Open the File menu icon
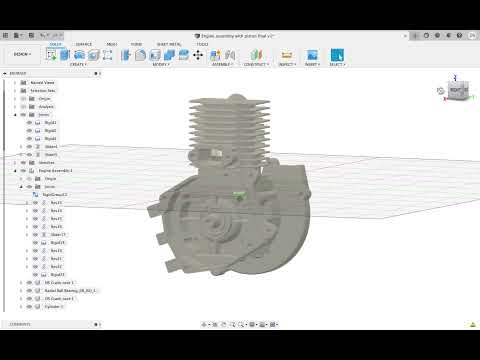 click(x=16, y=35)
